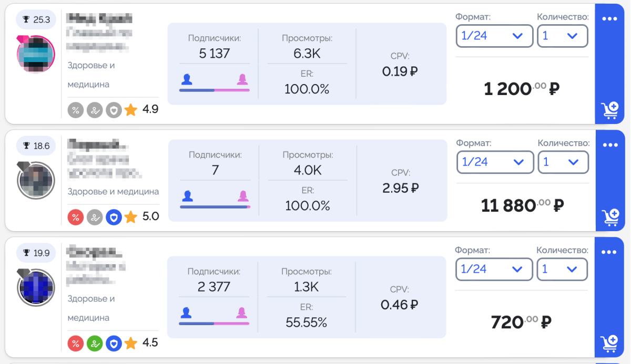Add the 720 ₽ channel to cart

coord(609,344)
